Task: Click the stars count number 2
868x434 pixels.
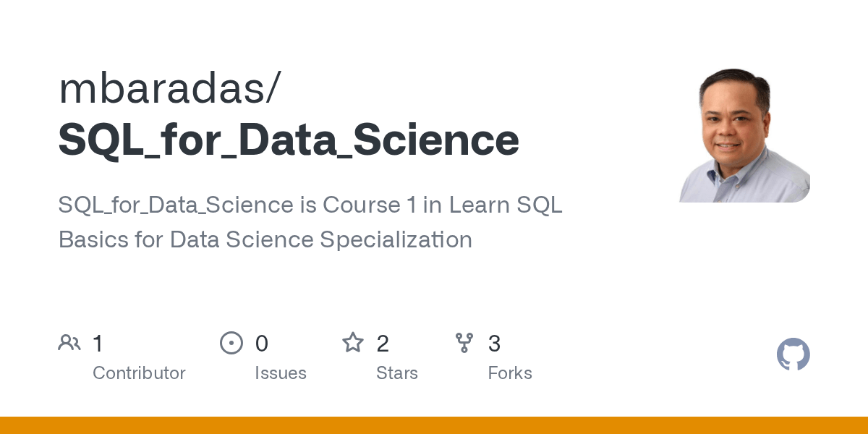Action: click(383, 344)
